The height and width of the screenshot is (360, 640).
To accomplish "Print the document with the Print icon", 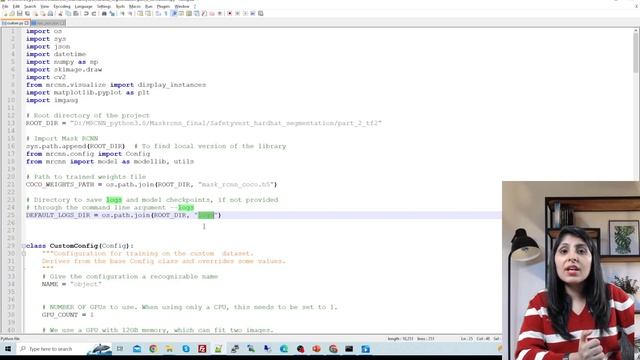I will click(50, 13).
